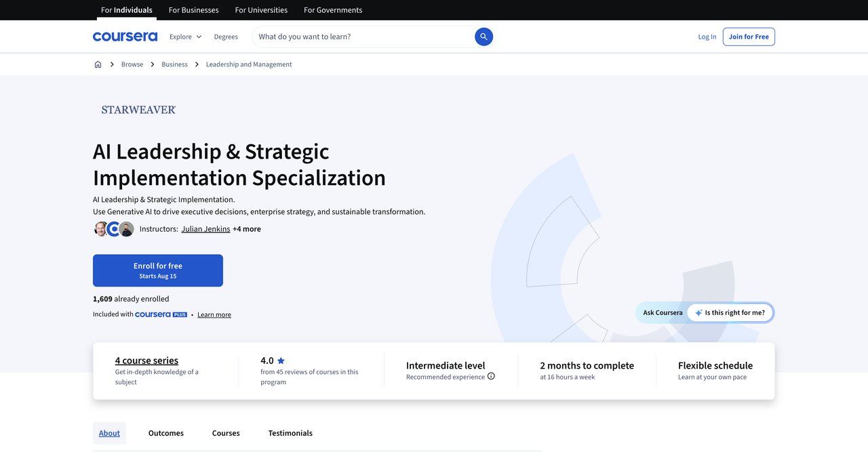Expand the Explore dropdown
Viewport: 868px width, 454px height.
coord(185,37)
